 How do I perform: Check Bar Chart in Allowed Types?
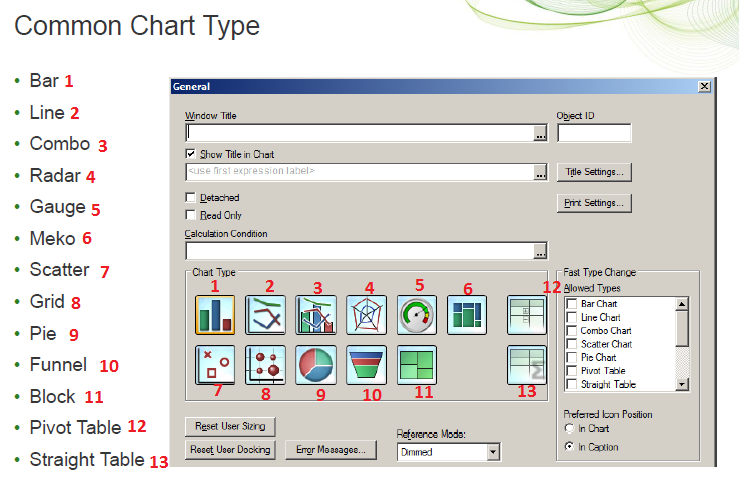572,303
